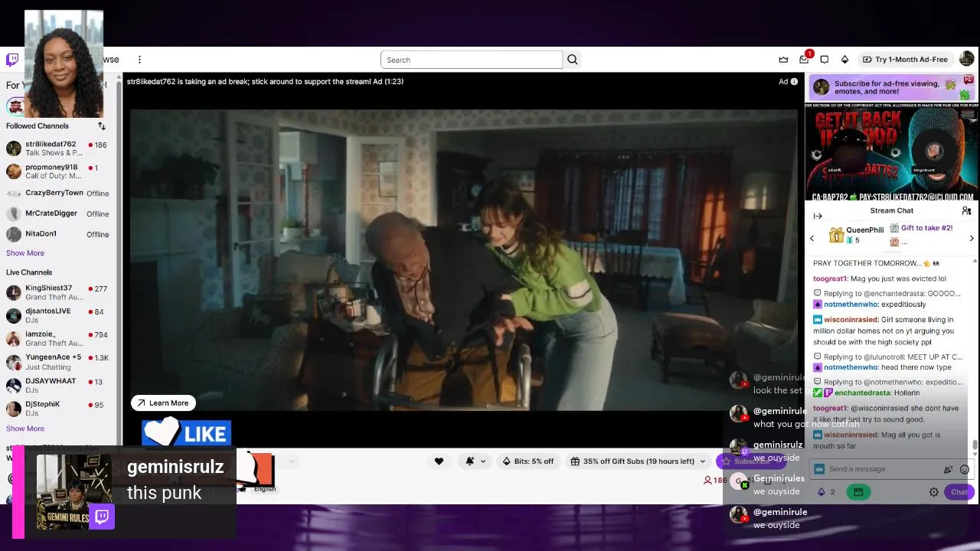The image size is (980, 551).
Task: Open whispers chat bubble icon
Action: (x=825, y=60)
